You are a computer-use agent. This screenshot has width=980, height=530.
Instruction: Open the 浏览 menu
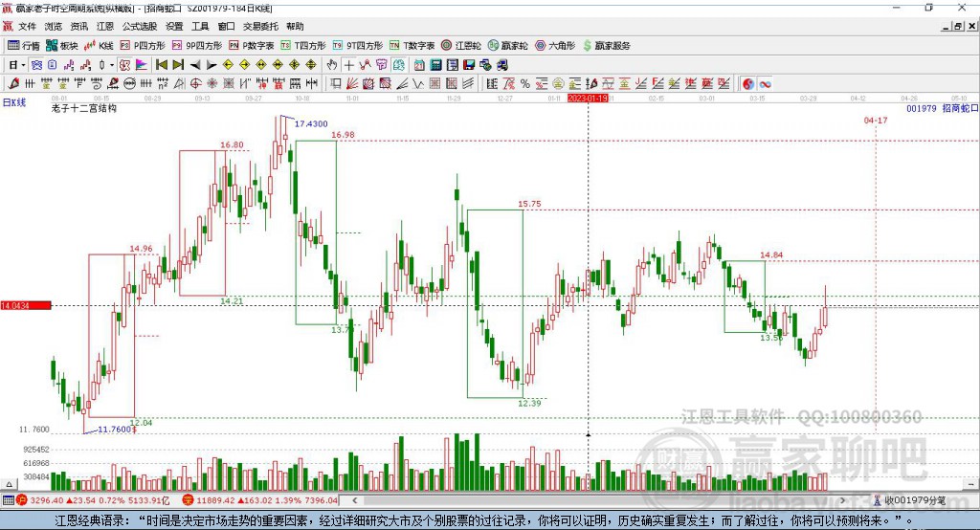pyautogui.click(x=54, y=26)
